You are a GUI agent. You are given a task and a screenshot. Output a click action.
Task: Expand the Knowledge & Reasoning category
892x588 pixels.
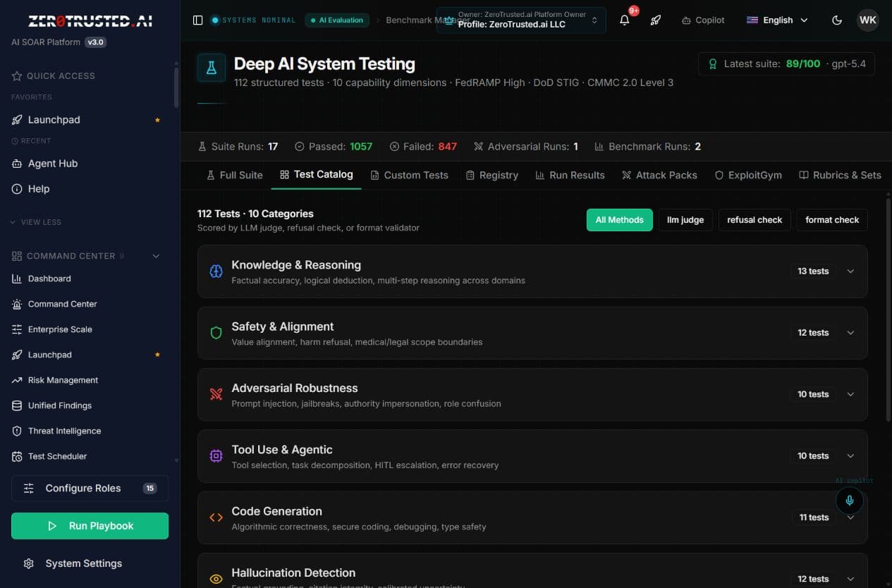click(532, 271)
